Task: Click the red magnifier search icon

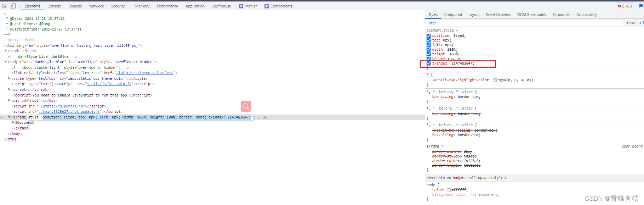Action: (246, 106)
